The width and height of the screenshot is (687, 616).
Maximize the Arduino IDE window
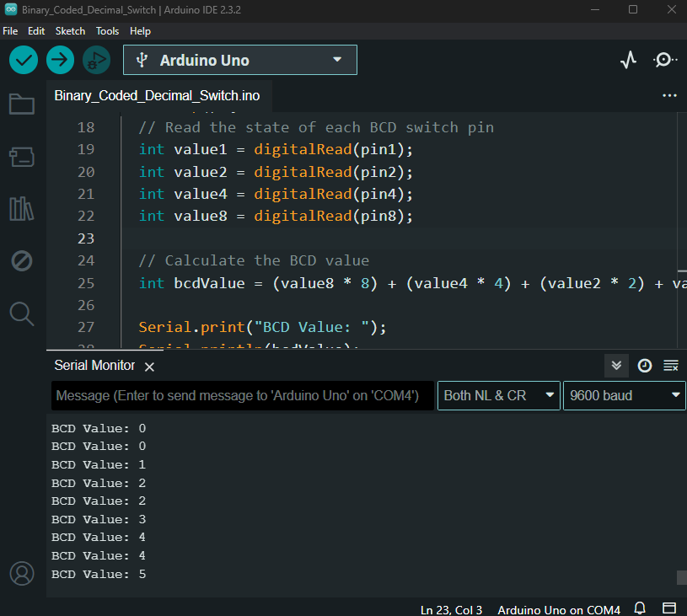click(633, 9)
